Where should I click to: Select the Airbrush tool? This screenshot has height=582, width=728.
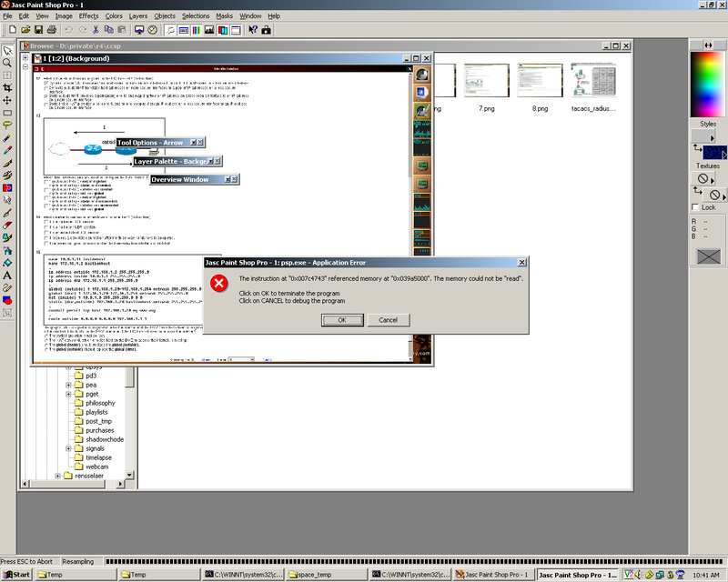click(x=7, y=251)
